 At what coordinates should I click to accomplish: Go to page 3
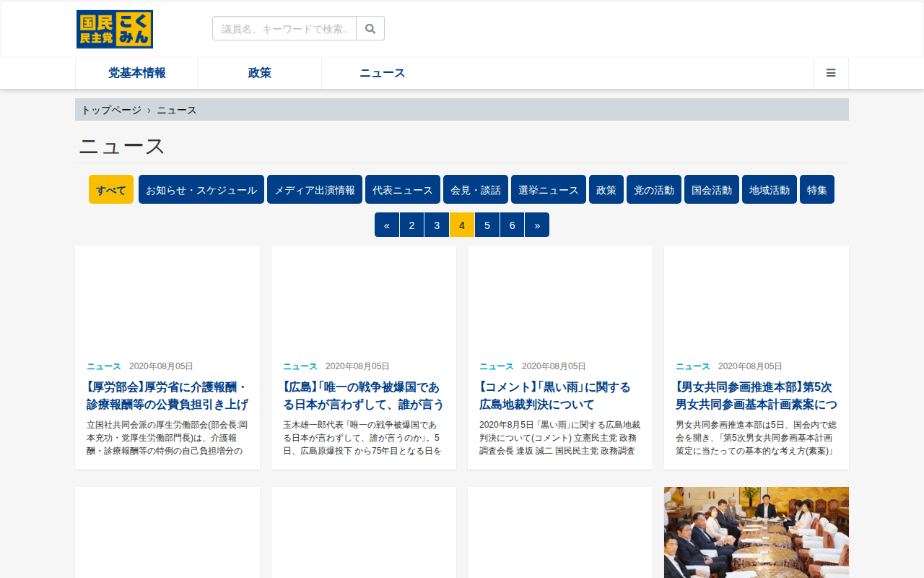coord(437,225)
